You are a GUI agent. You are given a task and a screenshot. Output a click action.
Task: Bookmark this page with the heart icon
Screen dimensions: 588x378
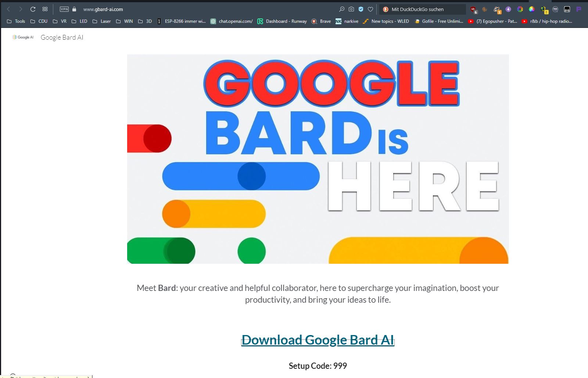pos(370,9)
